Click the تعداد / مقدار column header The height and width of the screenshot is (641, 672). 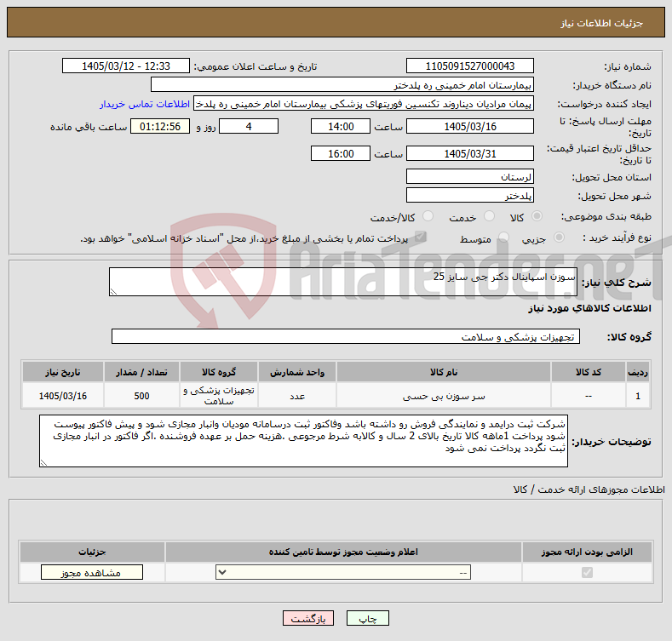click(x=141, y=372)
